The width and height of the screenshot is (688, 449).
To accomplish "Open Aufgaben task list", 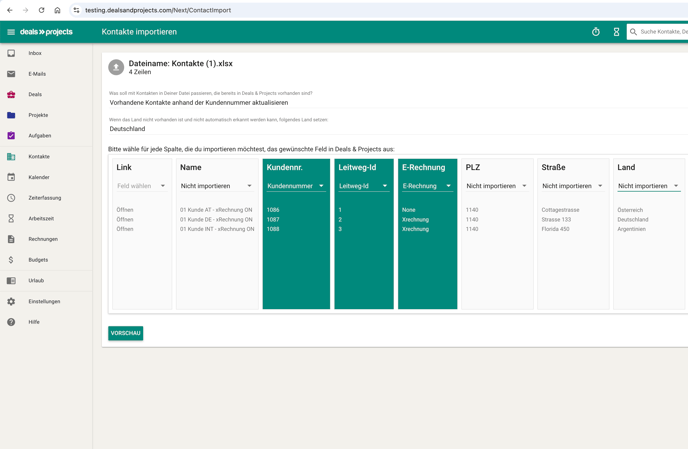I will 39,136.
